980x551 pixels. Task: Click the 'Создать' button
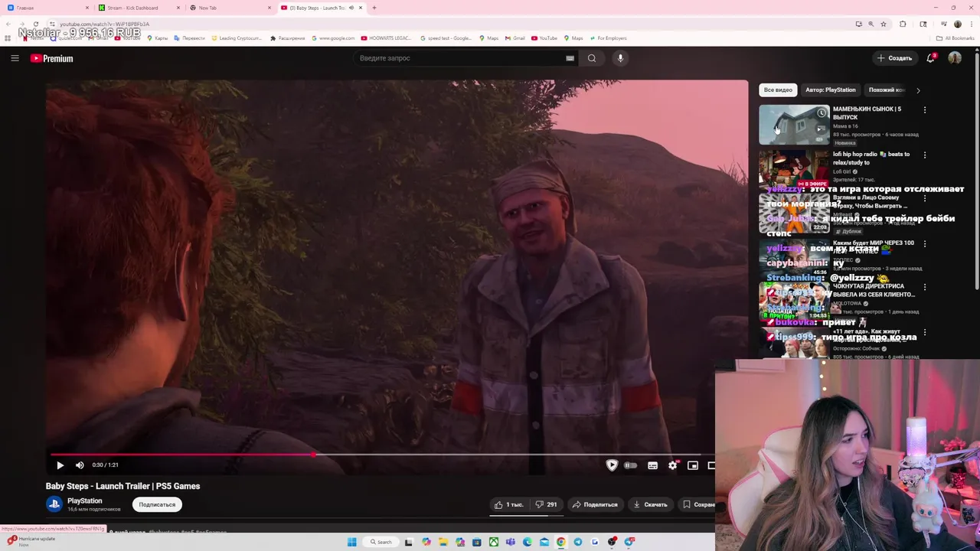895,58
